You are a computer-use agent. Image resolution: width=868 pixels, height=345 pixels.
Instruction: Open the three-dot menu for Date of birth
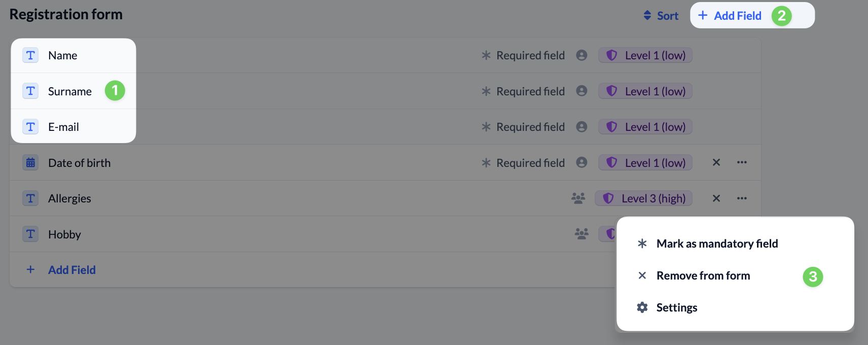742,162
